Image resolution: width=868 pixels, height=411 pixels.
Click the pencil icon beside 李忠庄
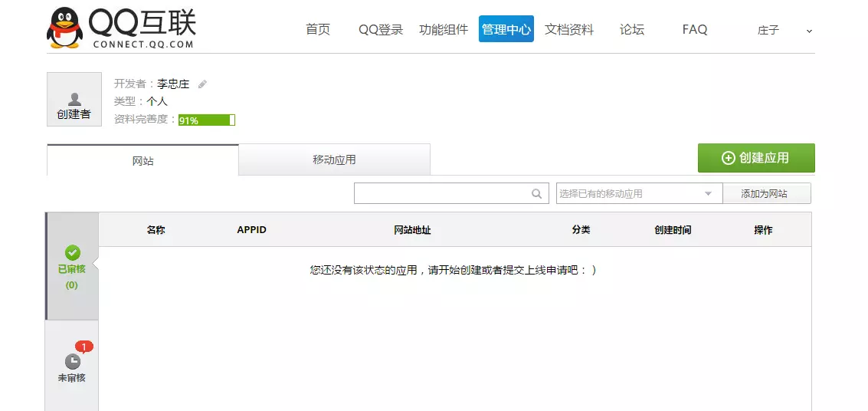click(202, 84)
